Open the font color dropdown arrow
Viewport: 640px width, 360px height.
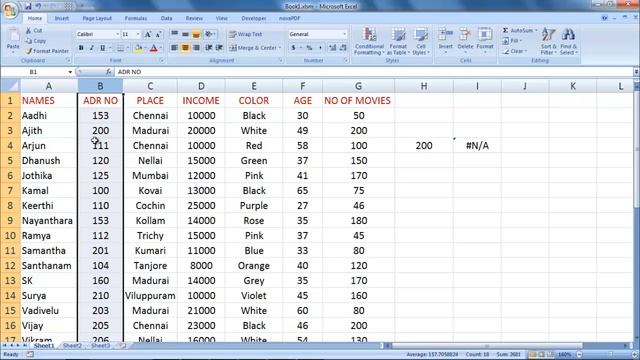pos(161,48)
